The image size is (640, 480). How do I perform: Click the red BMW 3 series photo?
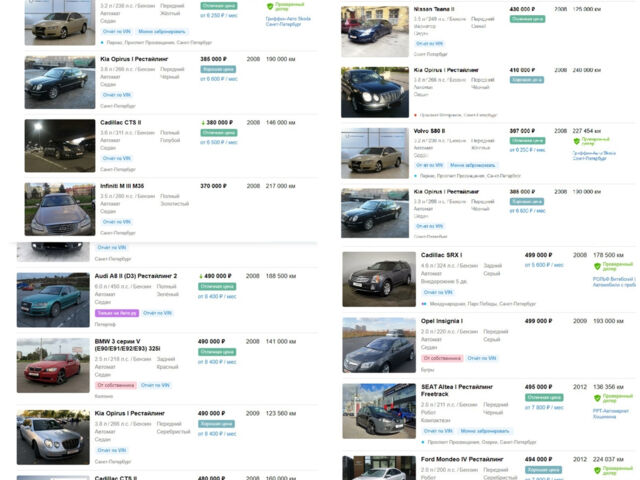(53, 366)
